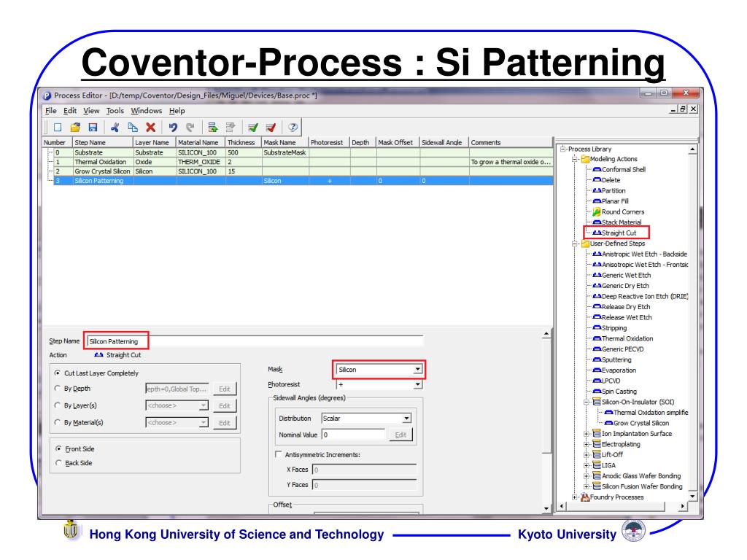Screen dimensions: 747x560
Task: Select Cut Last Layer Completely option
Action: pyautogui.click(x=58, y=373)
